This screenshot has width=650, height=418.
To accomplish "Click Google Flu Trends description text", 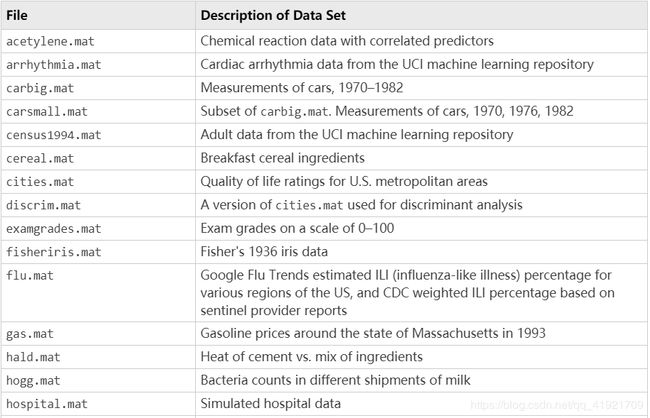I will pos(407,293).
